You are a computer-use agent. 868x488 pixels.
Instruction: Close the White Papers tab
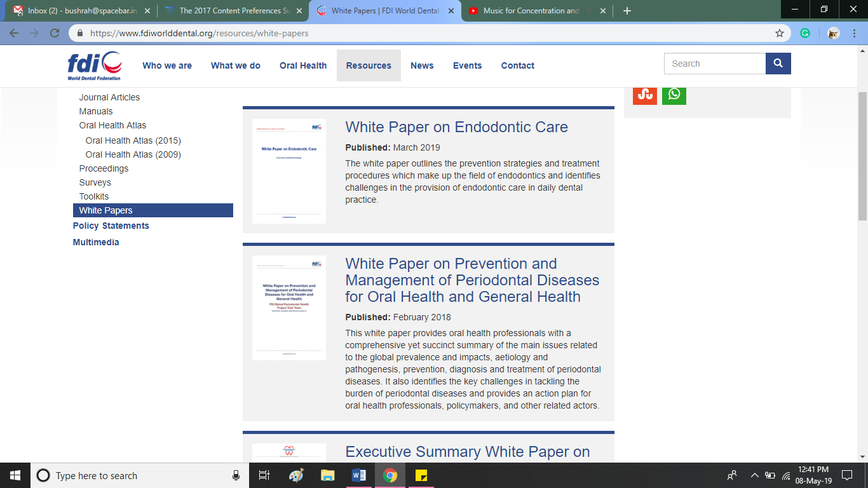click(x=451, y=11)
